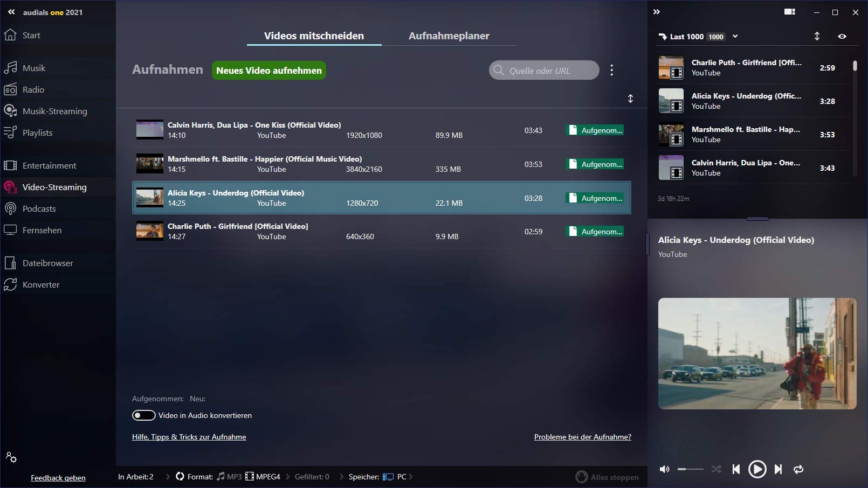This screenshot has height=488, width=868.
Task: Skip to next track in player
Action: coord(778,469)
